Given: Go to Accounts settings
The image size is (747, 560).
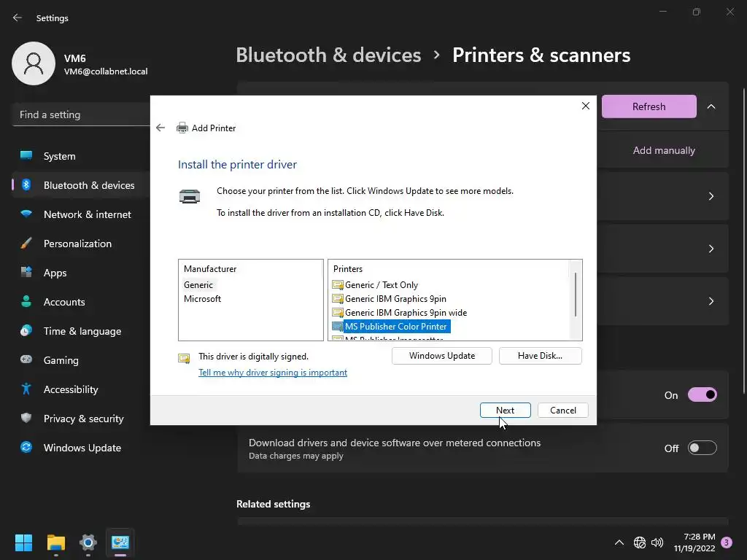Looking at the screenshot, I should point(81,302).
